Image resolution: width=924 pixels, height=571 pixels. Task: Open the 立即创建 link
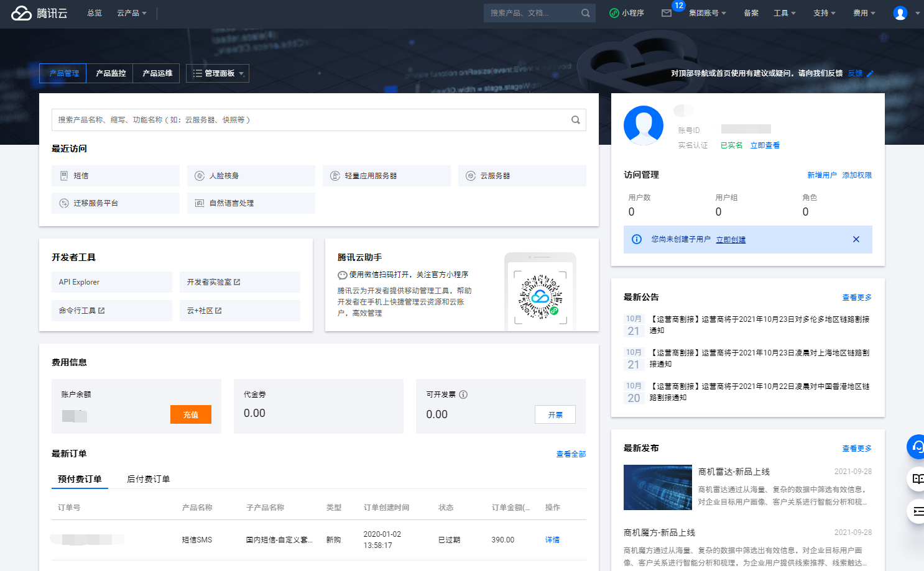tap(731, 240)
